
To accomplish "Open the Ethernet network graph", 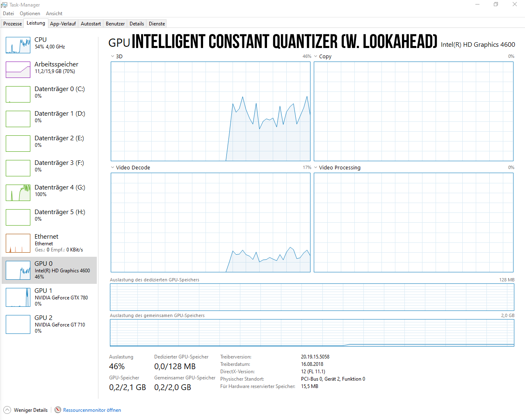I will (x=18, y=243).
